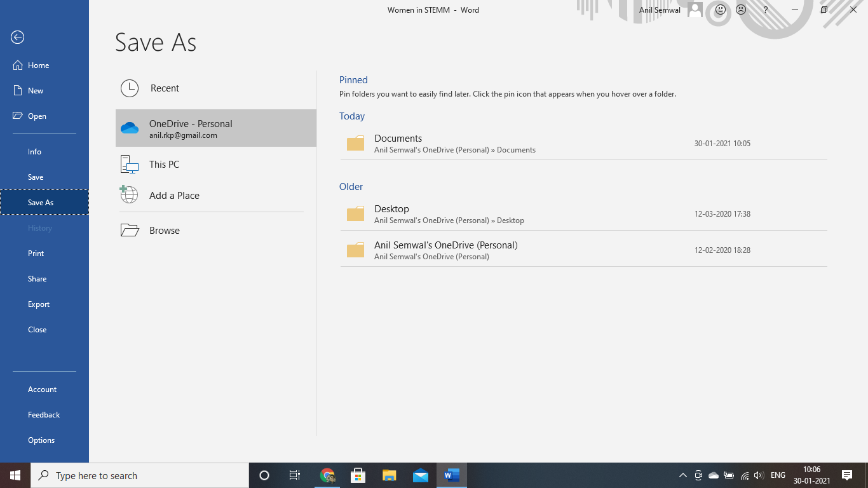The height and width of the screenshot is (488, 868).
Task: Show the Info page
Action: tap(44, 152)
